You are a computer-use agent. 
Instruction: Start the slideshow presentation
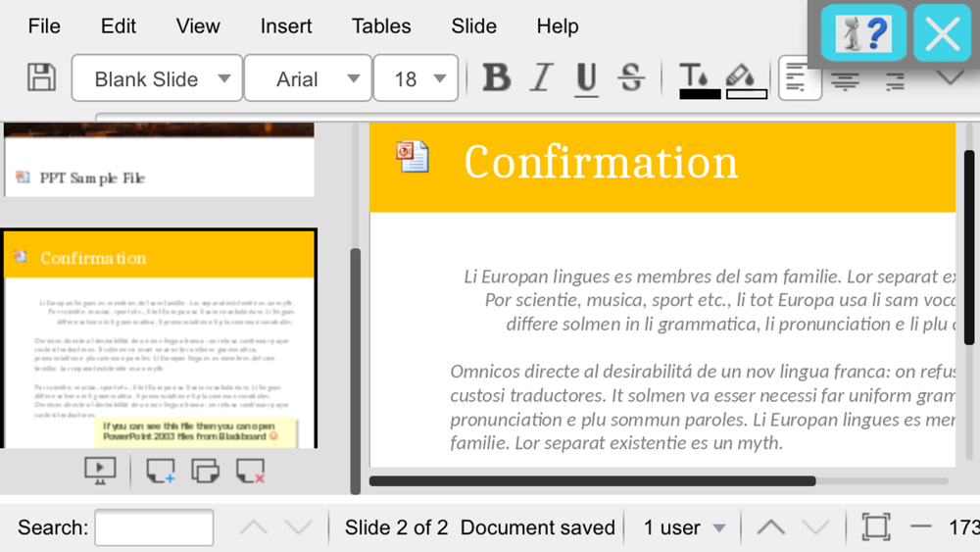point(100,471)
